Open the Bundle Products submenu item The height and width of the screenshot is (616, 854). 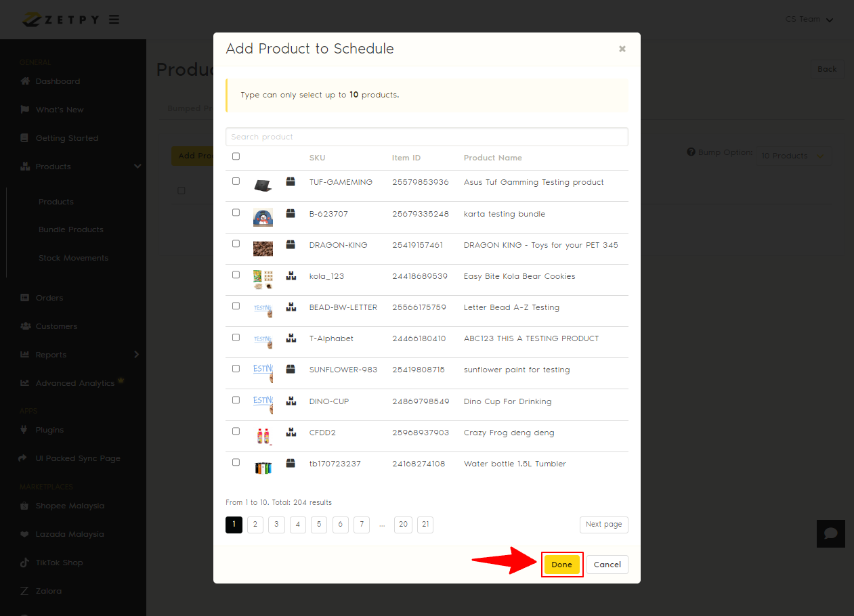[71, 229]
